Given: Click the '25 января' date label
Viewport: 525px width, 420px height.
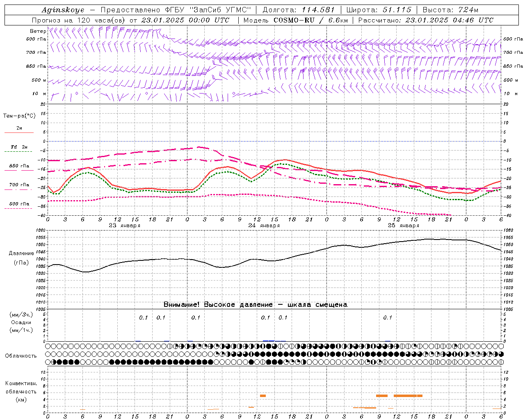Looking at the screenshot, I should [404, 226].
